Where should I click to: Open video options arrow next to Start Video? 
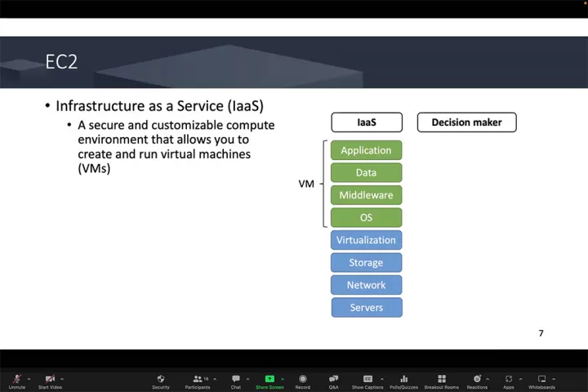pos(62,379)
